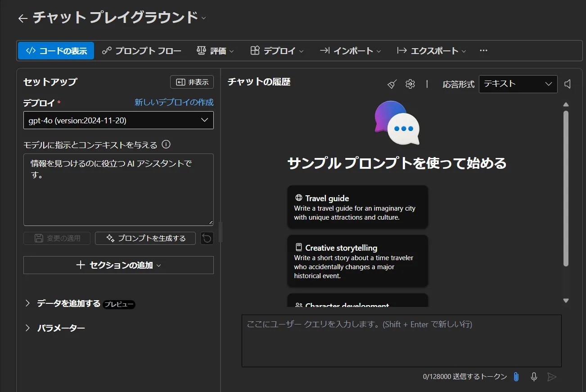586x392 pixels.
Task: Expand the パラメーター section
Action: coord(55,328)
